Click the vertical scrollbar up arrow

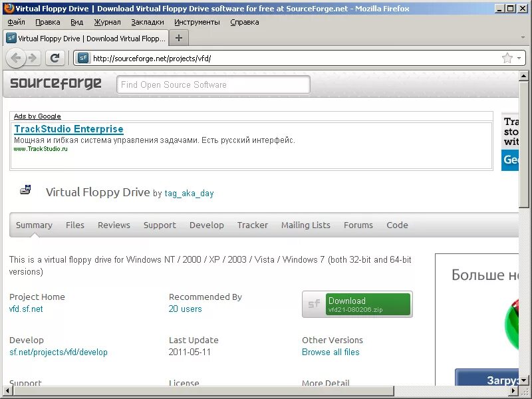tap(523, 76)
